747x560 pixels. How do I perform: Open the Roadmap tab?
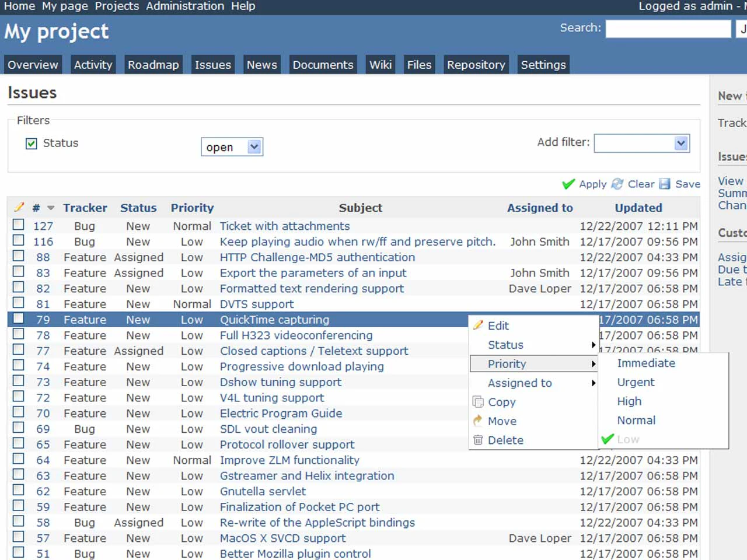click(x=153, y=65)
